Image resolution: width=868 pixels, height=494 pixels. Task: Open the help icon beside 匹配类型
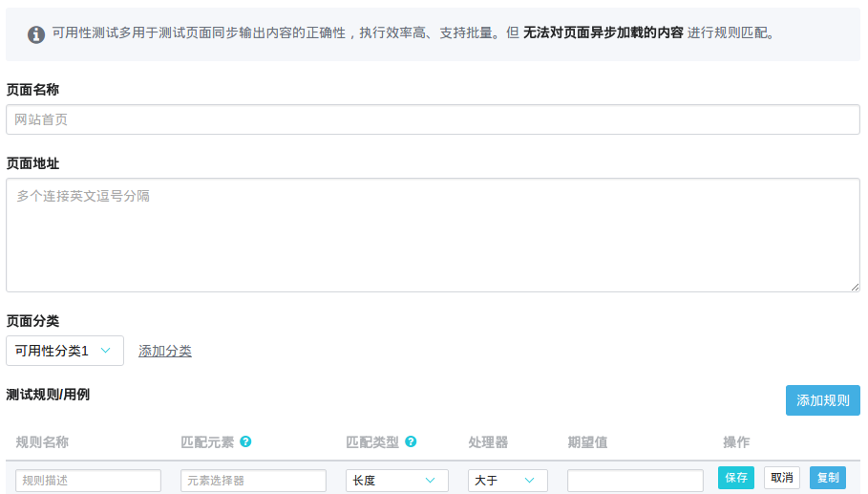click(411, 442)
